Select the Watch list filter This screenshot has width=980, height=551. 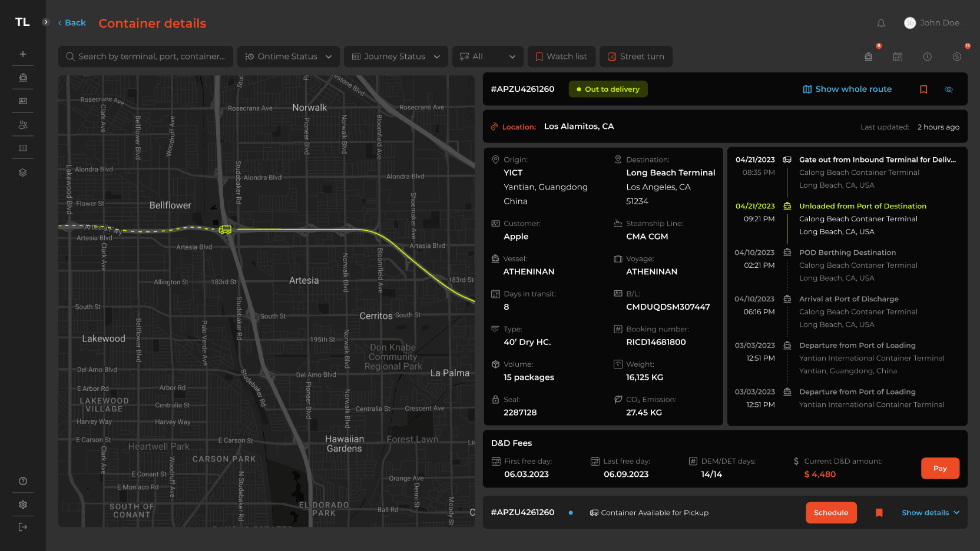[561, 57]
